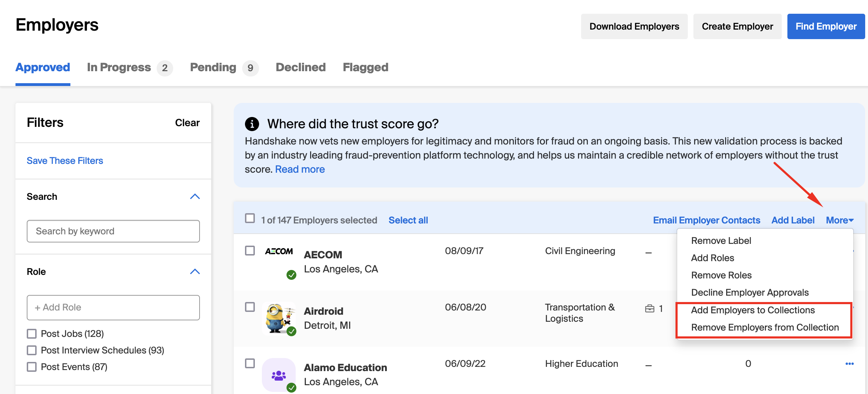Click the Select all link

408,220
